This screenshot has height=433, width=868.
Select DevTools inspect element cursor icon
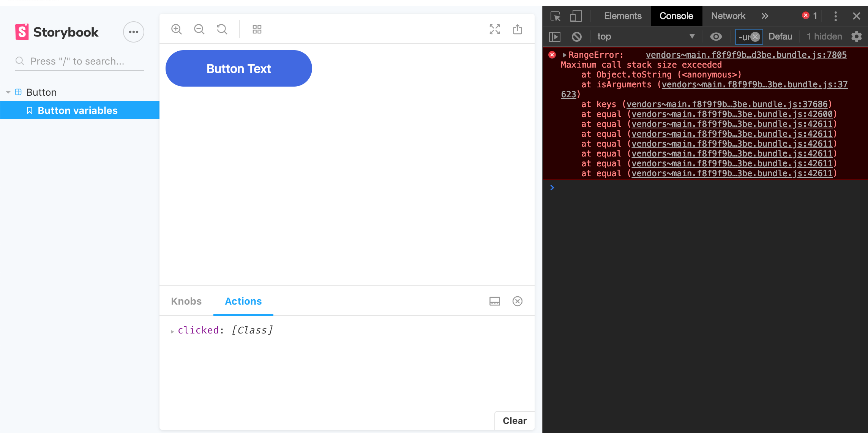(555, 16)
